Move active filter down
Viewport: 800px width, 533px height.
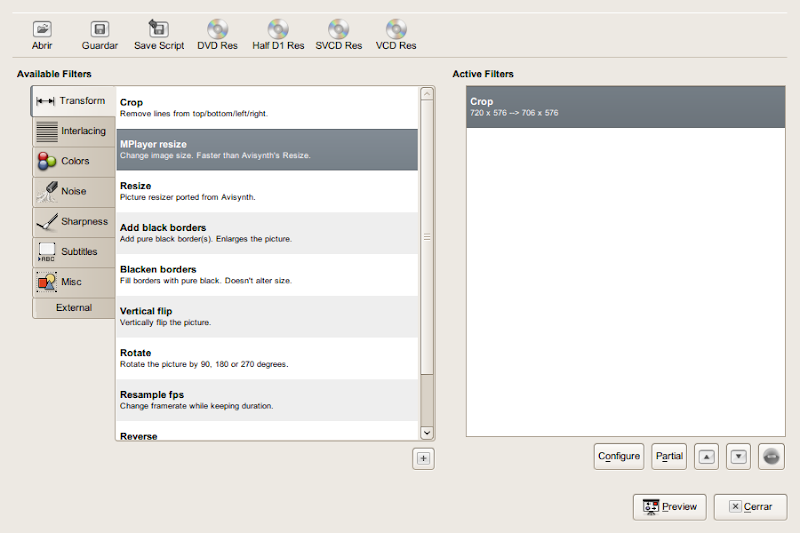[x=738, y=456]
